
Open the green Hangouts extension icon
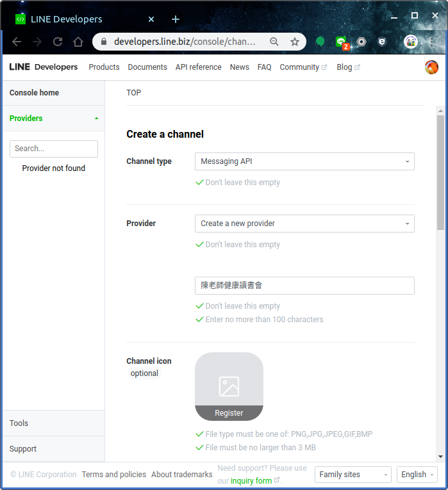(320, 41)
